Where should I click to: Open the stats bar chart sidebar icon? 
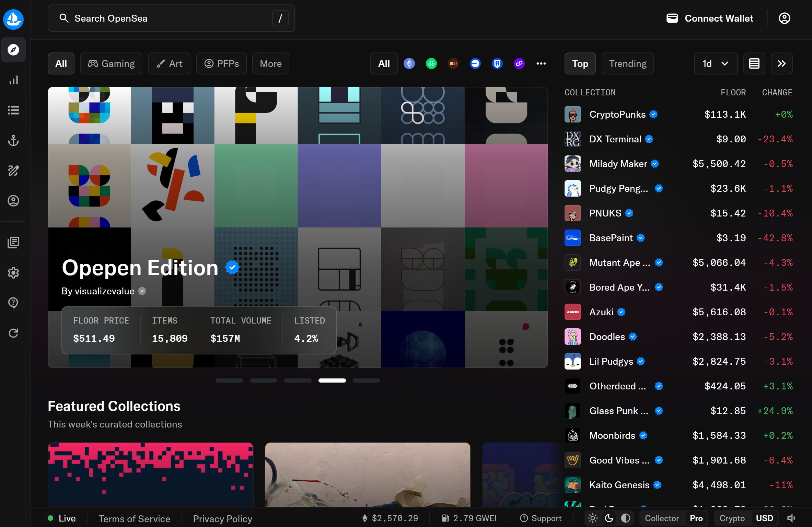13,80
